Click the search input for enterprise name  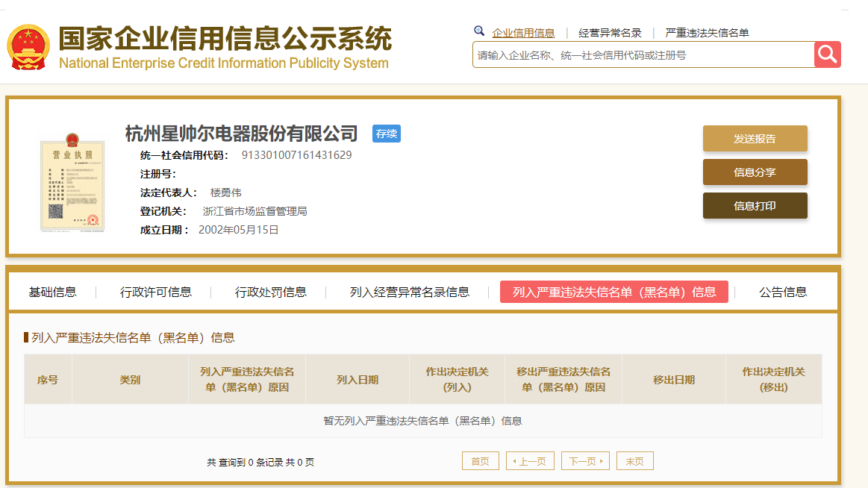(x=643, y=54)
